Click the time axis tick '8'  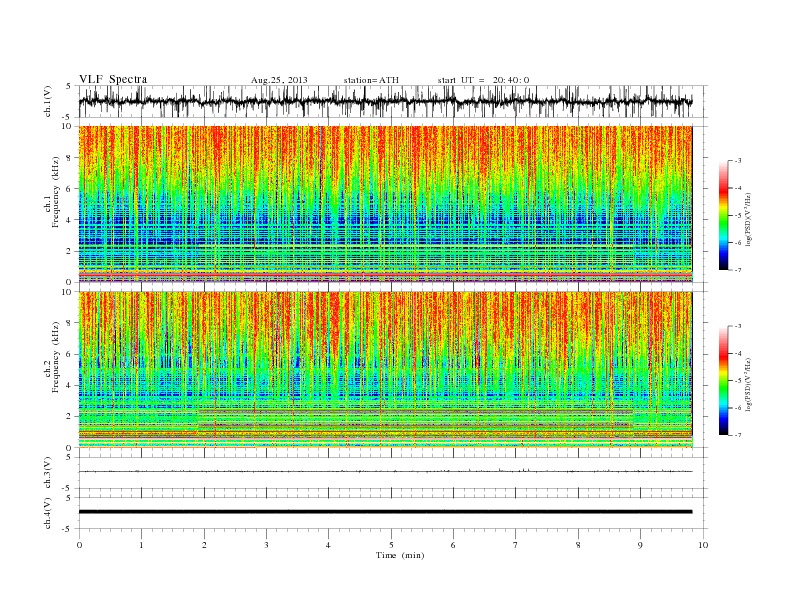[578, 545]
